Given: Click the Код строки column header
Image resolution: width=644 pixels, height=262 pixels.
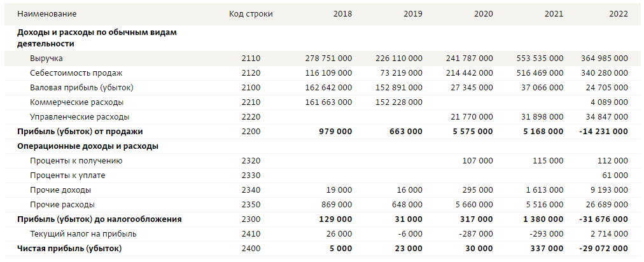Looking at the screenshot, I should click(x=251, y=14).
